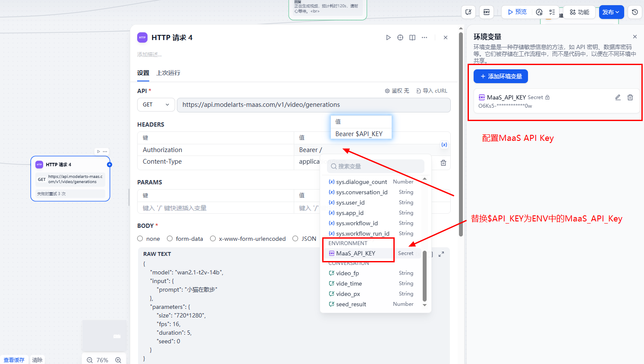
Task: Zoom in the canvas
Action: 118,360
